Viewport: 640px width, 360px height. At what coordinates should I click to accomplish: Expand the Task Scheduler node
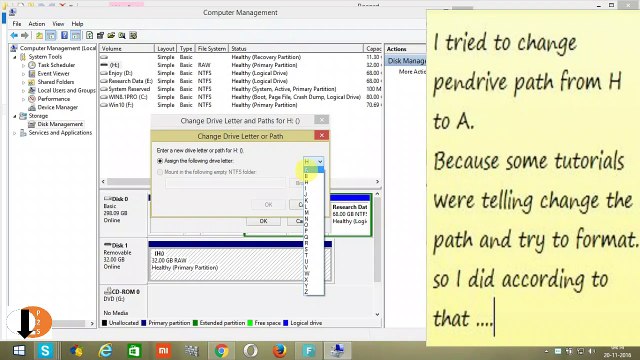(x=23, y=65)
